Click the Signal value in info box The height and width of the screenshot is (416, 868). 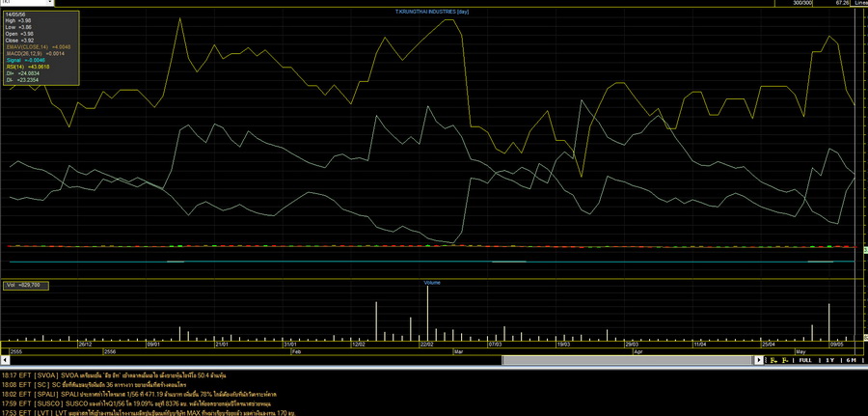(24, 60)
